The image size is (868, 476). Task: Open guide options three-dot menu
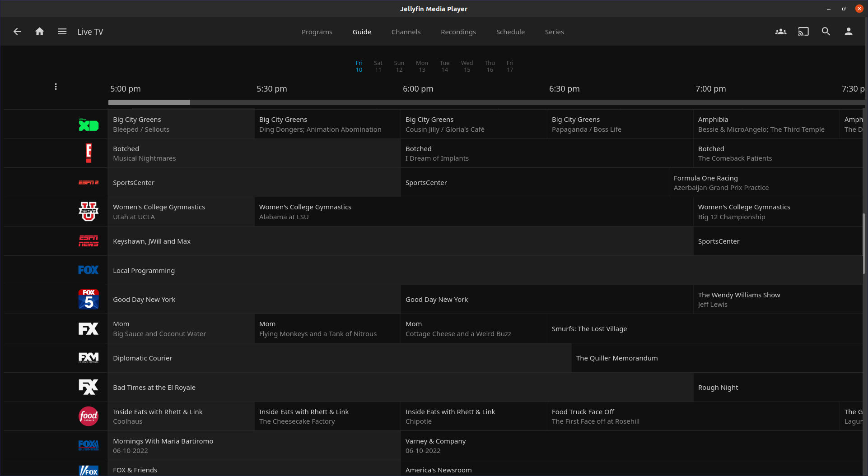pos(56,87)
